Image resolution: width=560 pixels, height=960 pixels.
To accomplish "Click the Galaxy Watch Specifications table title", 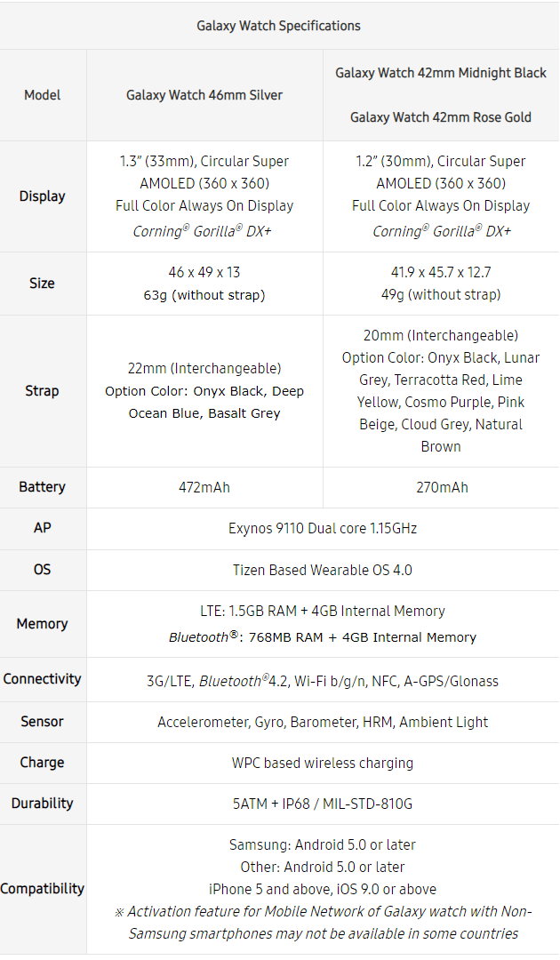I will 278,26.
